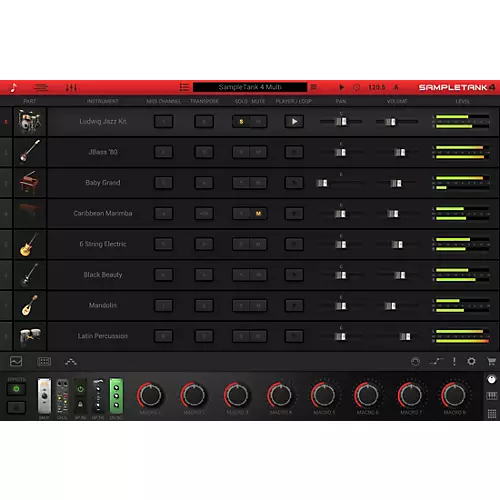Open transpose box for Caribbean Marimba

coord(204,214)
